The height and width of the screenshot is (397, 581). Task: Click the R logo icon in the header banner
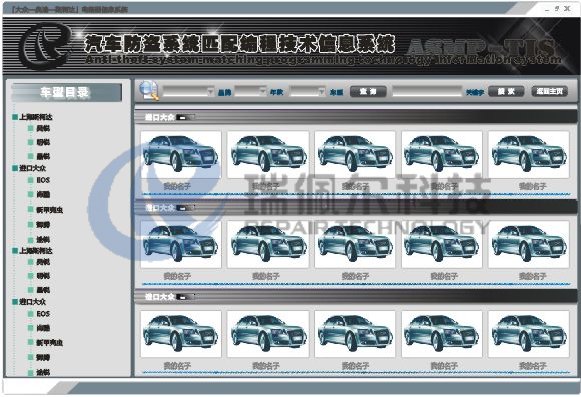(x=45, y=46)
